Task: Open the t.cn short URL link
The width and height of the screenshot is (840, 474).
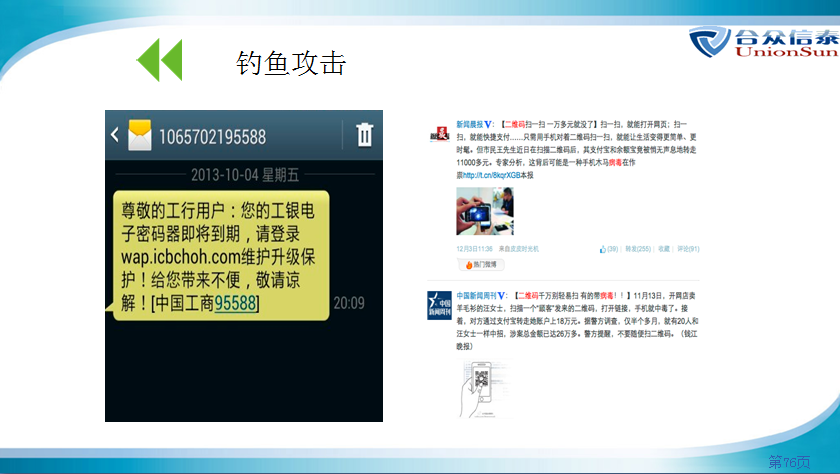Action: click(491, 175)
